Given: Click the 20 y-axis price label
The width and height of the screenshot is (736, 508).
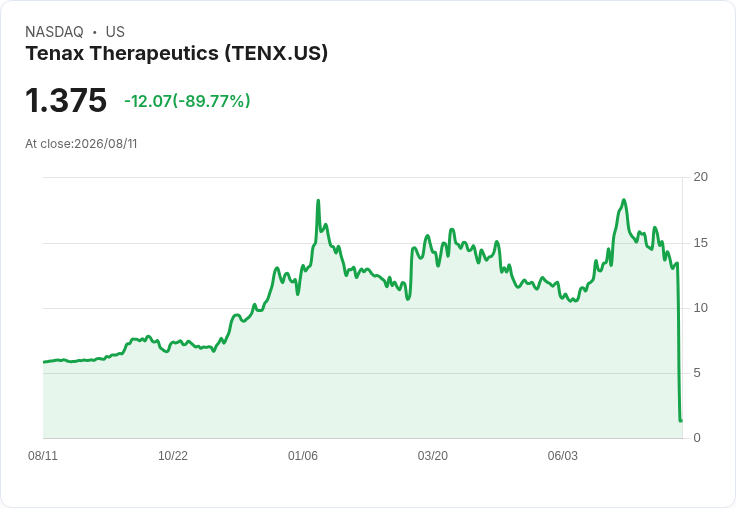Looking at the screenshot, I should click(700, 177).
